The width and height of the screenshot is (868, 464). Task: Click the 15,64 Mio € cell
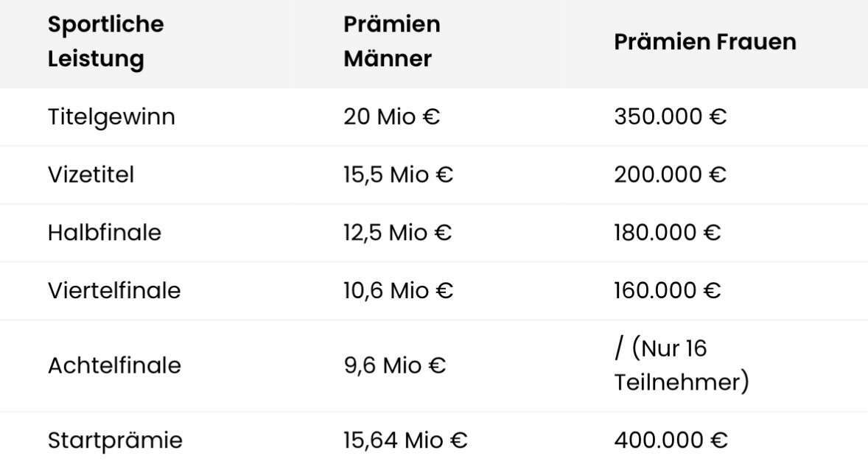click(x=405, y=441)
